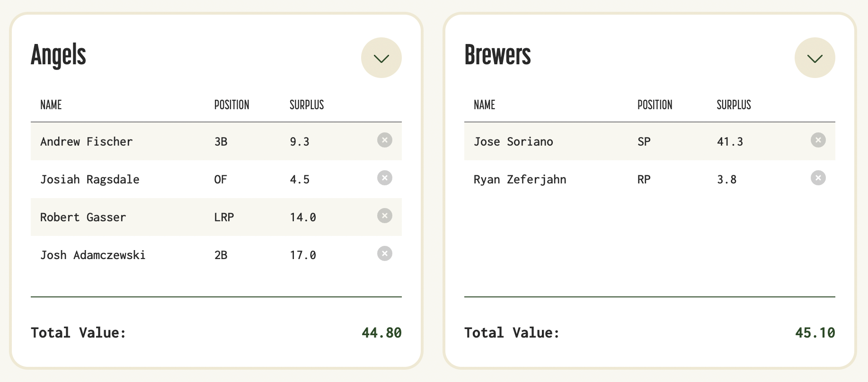Click Josh Adamczewski's name in the Angels table
Image resolution: width=868 pixels, height=382 pixels.
(x=93, y=255)
